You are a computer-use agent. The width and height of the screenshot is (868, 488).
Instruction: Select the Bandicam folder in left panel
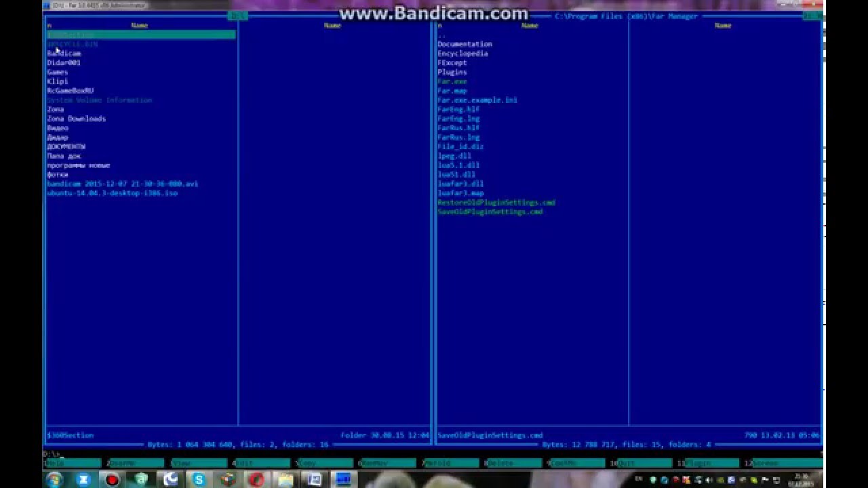point(64,53)
